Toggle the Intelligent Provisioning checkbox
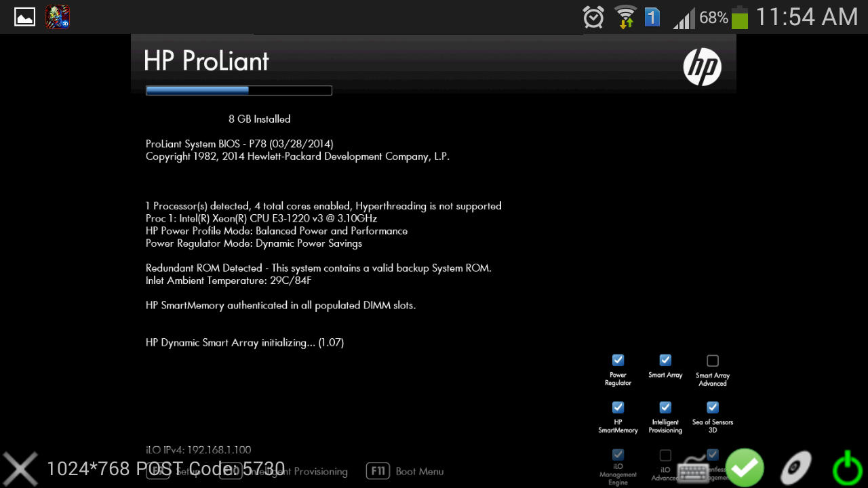 click(665, 407)
